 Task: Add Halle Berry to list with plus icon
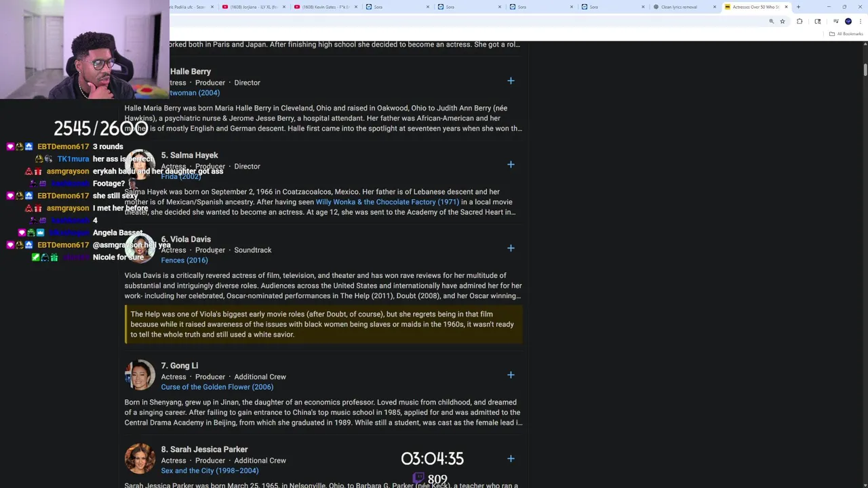click(511, 81)
